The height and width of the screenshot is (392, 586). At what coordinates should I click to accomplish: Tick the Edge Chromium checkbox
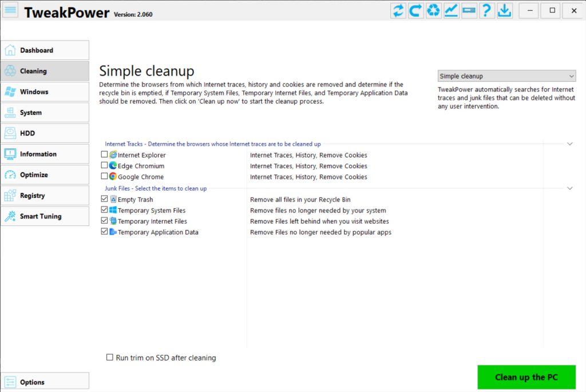pyautogui.click(x=104, y=165)
